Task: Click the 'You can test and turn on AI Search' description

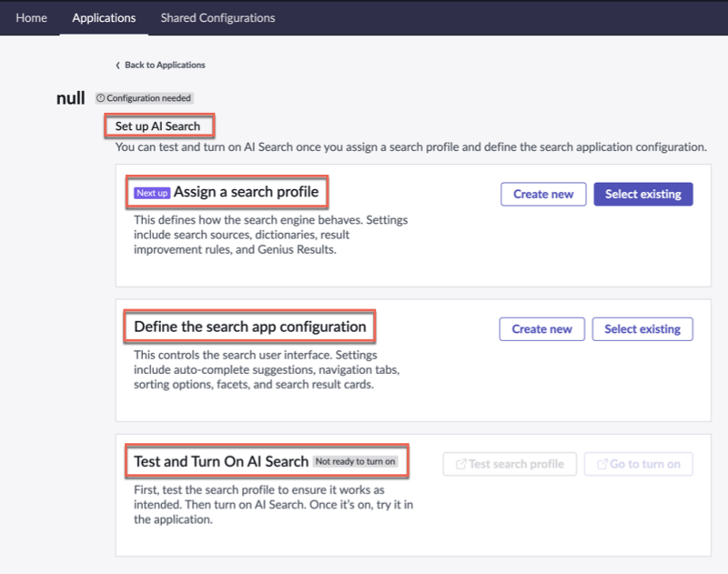Action: (x=411, y=147)
